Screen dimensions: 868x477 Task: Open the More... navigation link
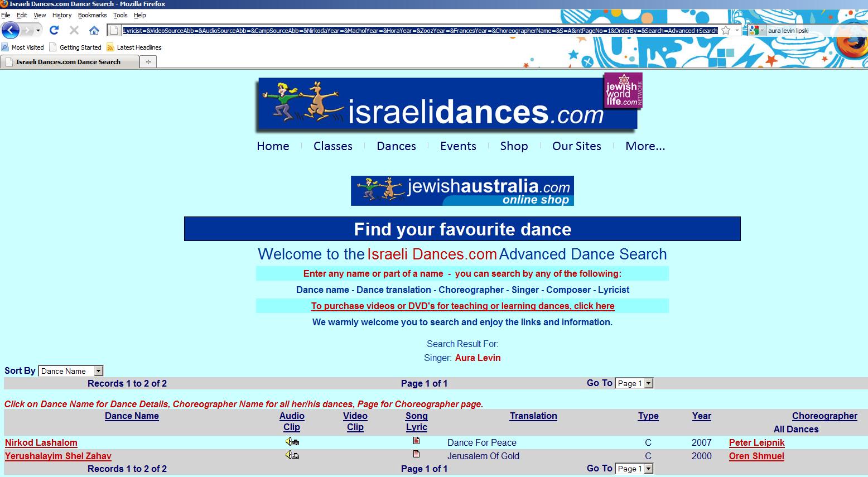(645, 146)
